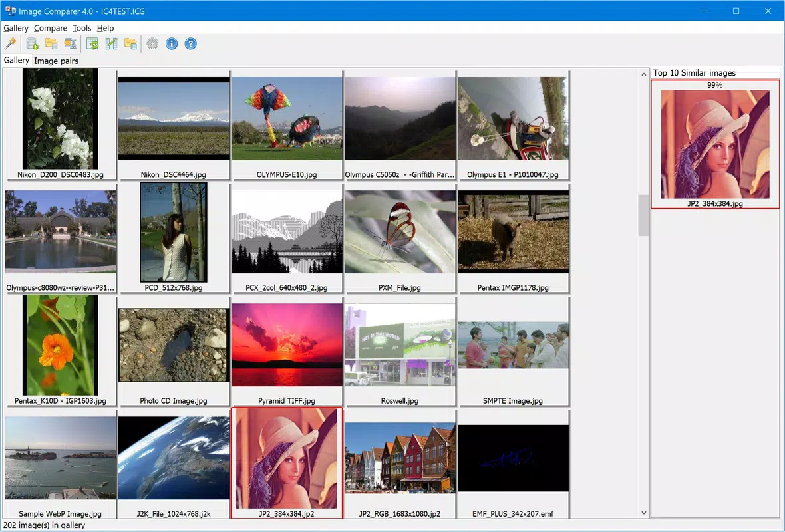Screen dimensions: 785x532
Task: Click status bar '202 image(s) in gallery'
Action: pos(44,525)
